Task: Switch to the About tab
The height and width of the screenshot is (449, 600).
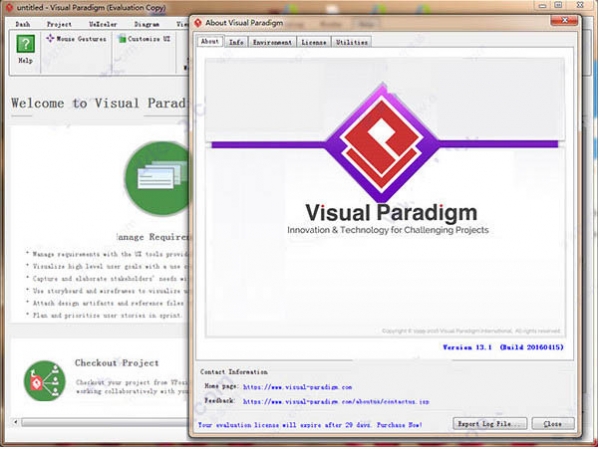Action: coord(210,41)
